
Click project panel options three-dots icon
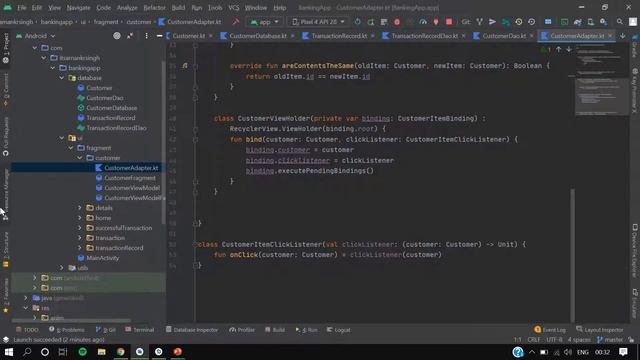(147, 36)
